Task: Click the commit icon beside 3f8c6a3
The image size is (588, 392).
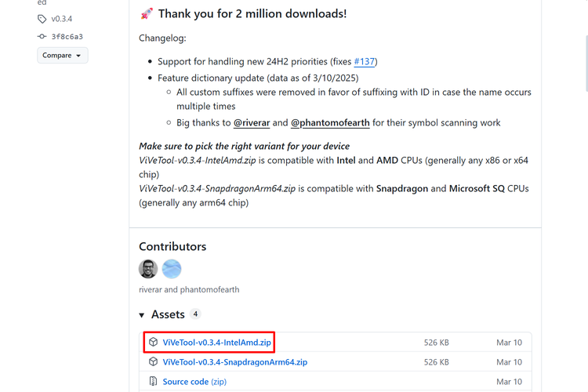Action: click(x=42, y=36)
